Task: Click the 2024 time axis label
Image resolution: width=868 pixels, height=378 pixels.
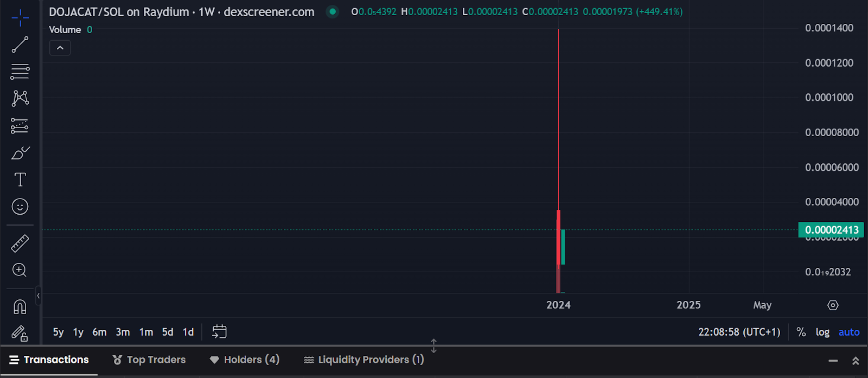Action: click(x=558, y=305)
